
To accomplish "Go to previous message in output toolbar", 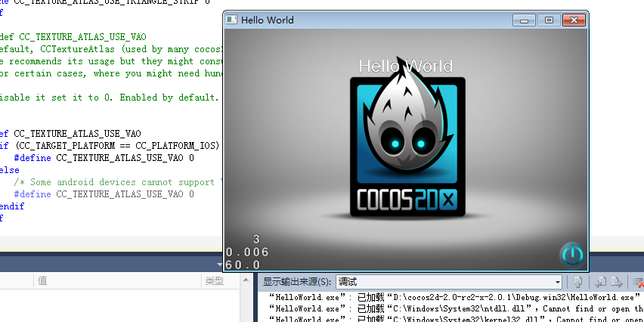I will 600,282.
